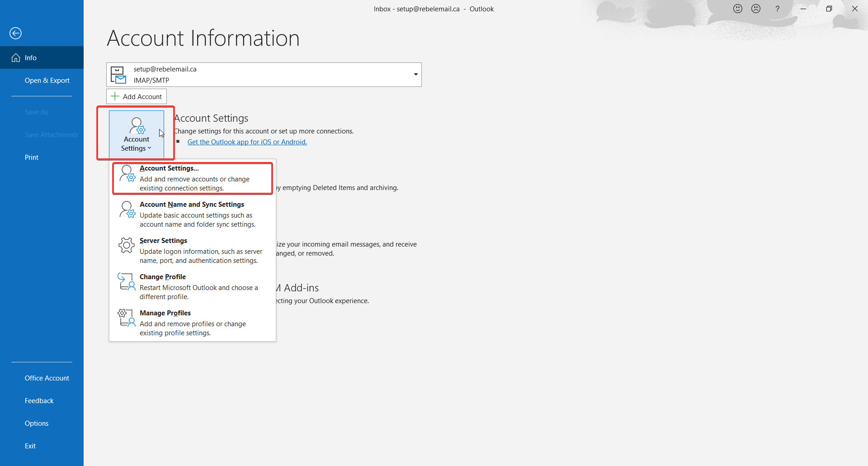This screenshot has height=466, width=868.
Task: Open Outlook Options
Action: point(42,423)
